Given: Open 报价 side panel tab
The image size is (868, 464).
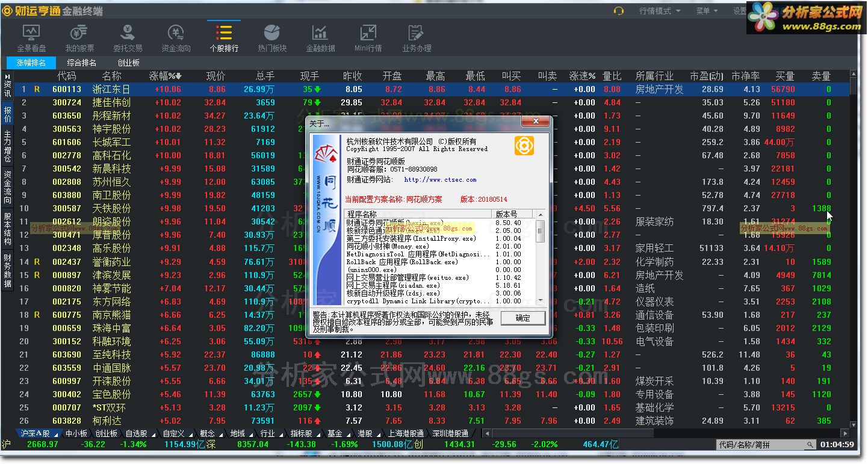Looking at the screenshot, I should 8,114.
